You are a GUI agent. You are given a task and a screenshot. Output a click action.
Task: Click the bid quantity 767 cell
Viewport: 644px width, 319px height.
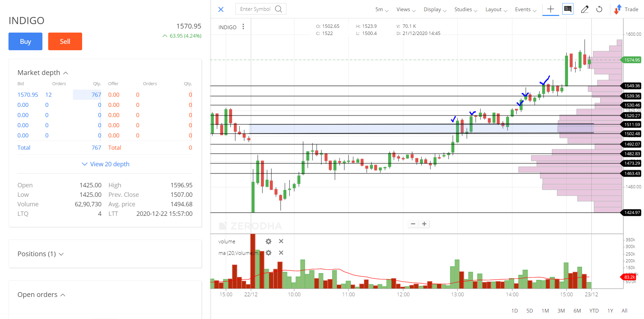click(x=87, y=95)
